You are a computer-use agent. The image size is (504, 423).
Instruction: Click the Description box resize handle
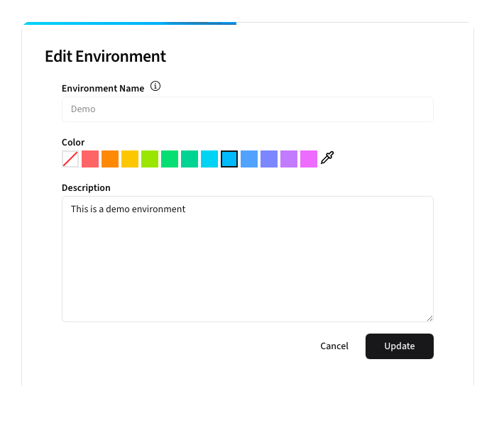(x=429, y=318)
